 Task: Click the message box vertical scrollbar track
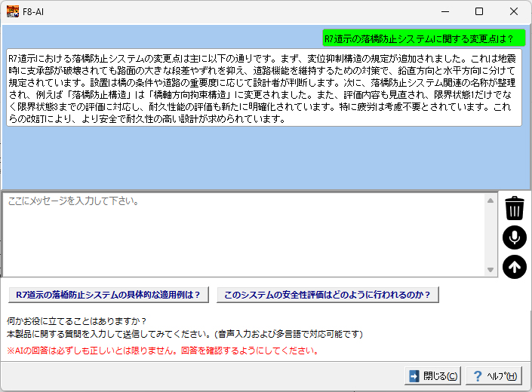tap(490, 235)
